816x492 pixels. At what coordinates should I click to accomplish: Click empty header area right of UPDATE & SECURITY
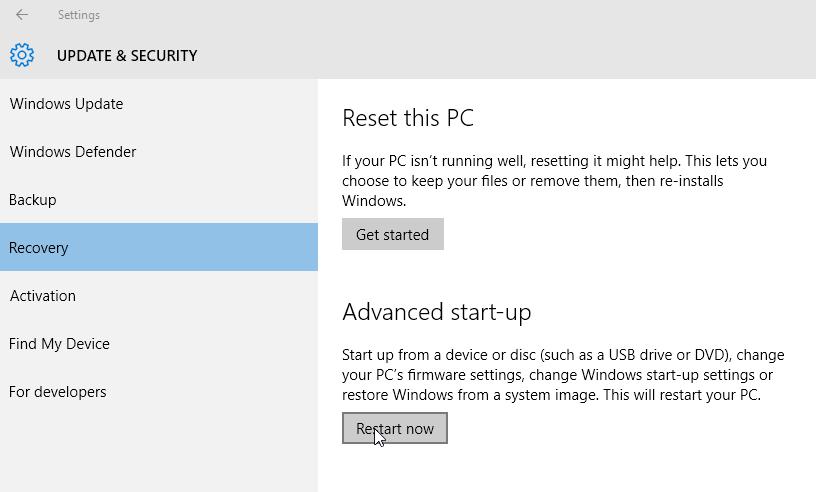point(500,56)
